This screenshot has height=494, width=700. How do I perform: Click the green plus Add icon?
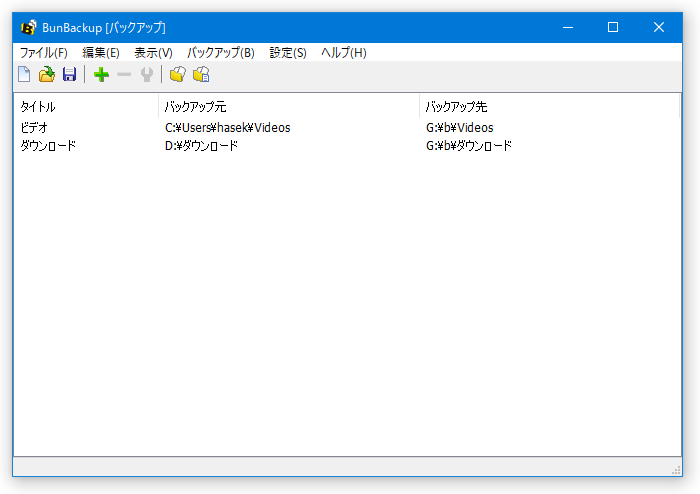point(101,74)
